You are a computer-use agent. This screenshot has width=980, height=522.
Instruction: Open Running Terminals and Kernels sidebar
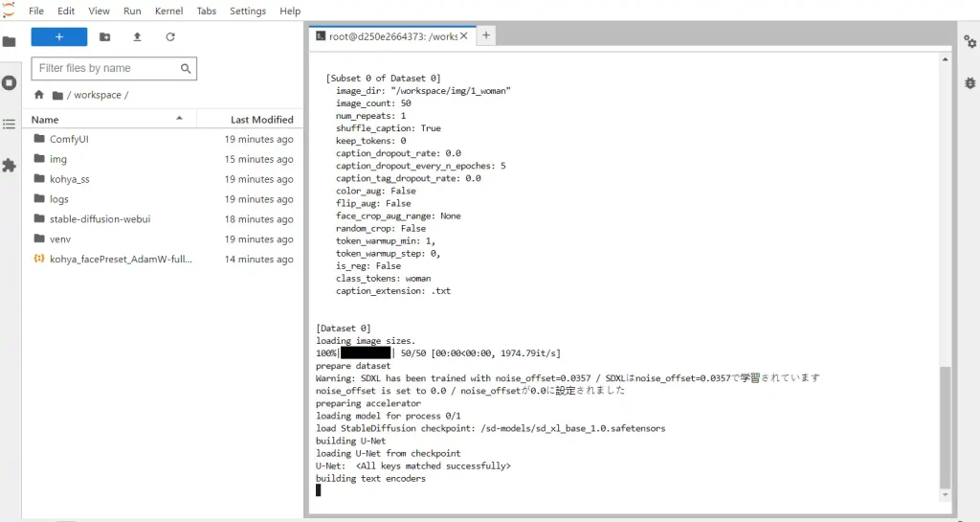(10, 83)
